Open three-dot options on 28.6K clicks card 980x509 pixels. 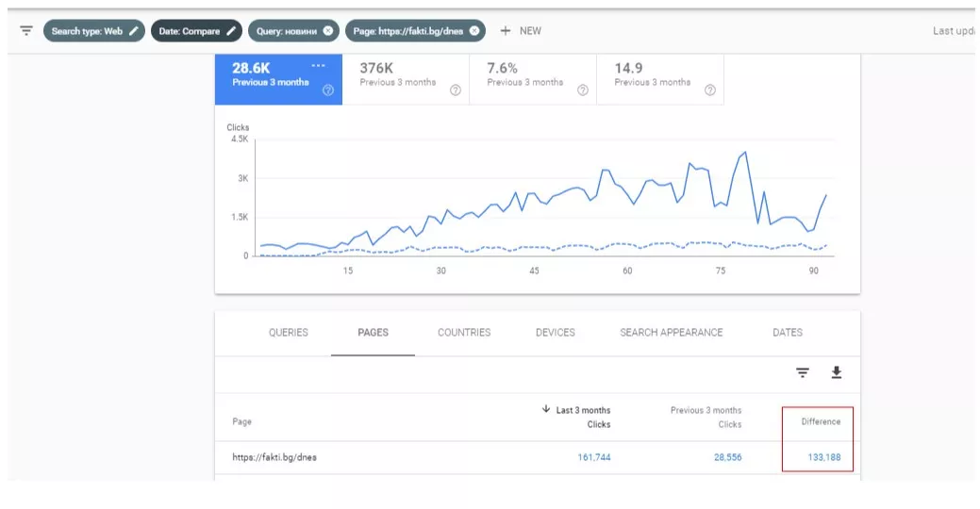[318, 66]
